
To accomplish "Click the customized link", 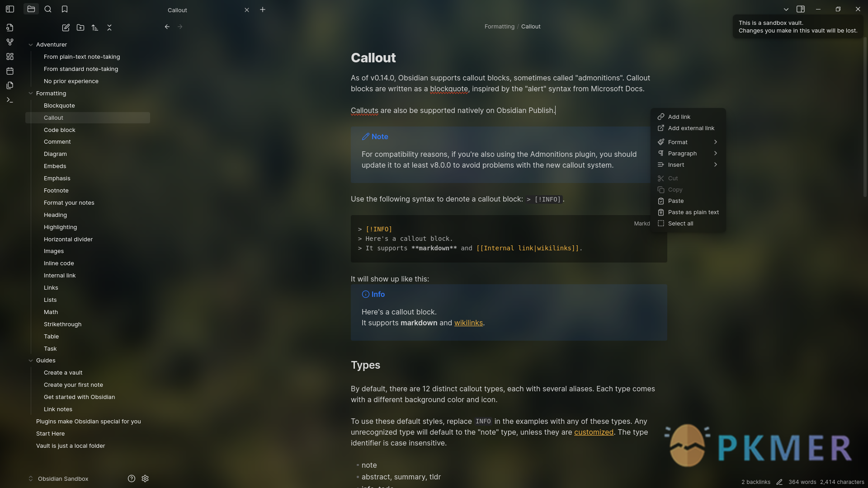I will click(593, 432).
